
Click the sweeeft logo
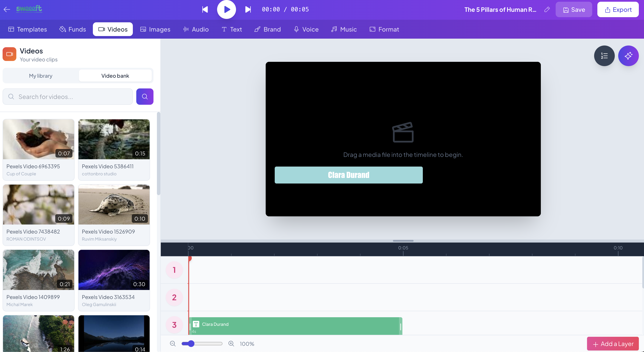(29, 9)
